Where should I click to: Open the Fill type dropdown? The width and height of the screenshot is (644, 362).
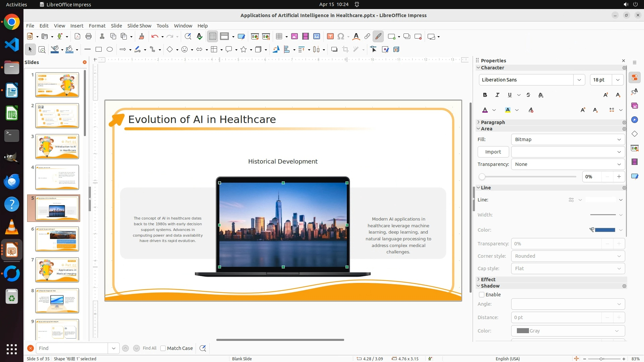[568, 139]
